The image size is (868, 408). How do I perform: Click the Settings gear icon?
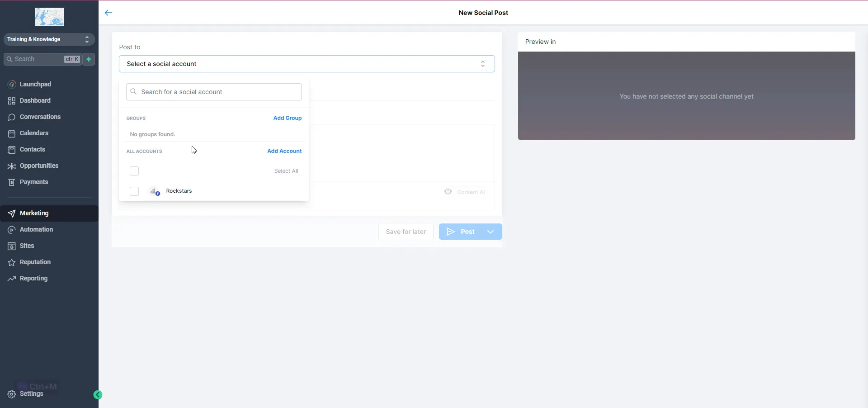(12, 394)
